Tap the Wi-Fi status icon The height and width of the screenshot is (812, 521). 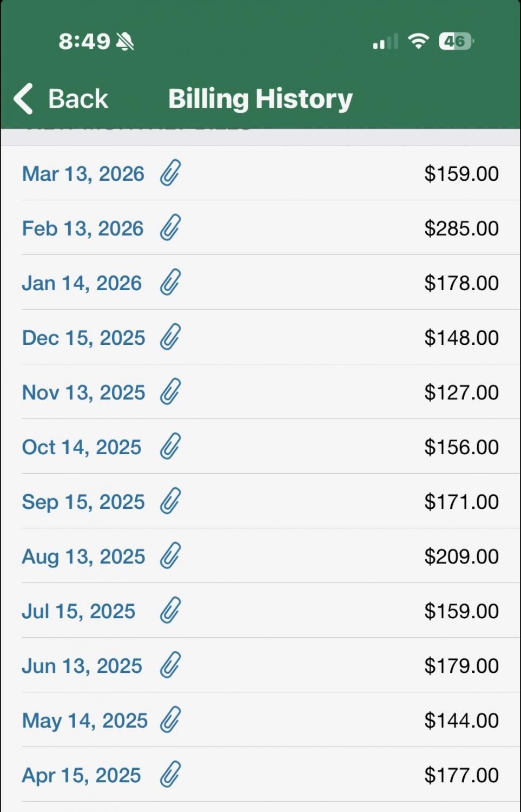pos(418,41)
